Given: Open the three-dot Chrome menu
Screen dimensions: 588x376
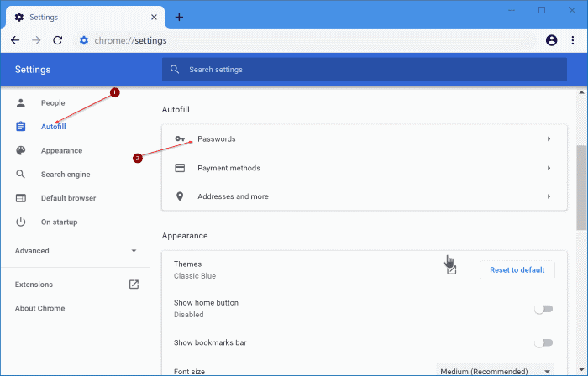Looking at the screenshot, I should coord(573,40).
